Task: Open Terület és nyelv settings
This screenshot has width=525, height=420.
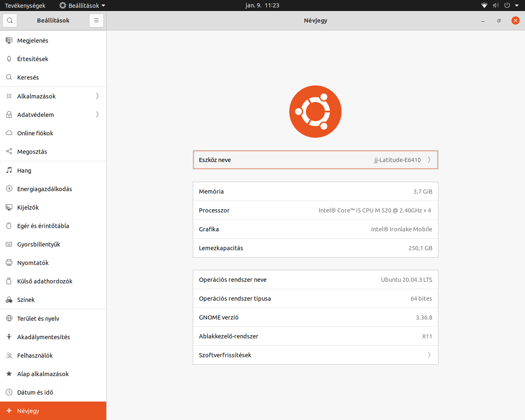Action: click(x=53, y=318)
